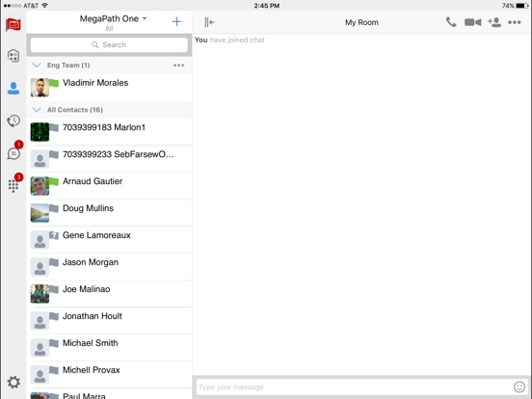Screen dimensions: 532x399
Task: Select contact Jason Morgan
Action: [x=109, y=267]
